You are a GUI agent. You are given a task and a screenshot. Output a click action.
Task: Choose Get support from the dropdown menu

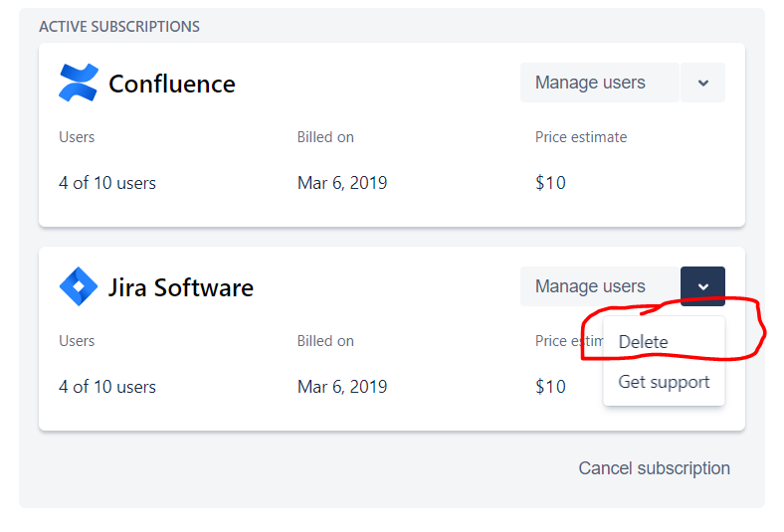coord(664,382)
